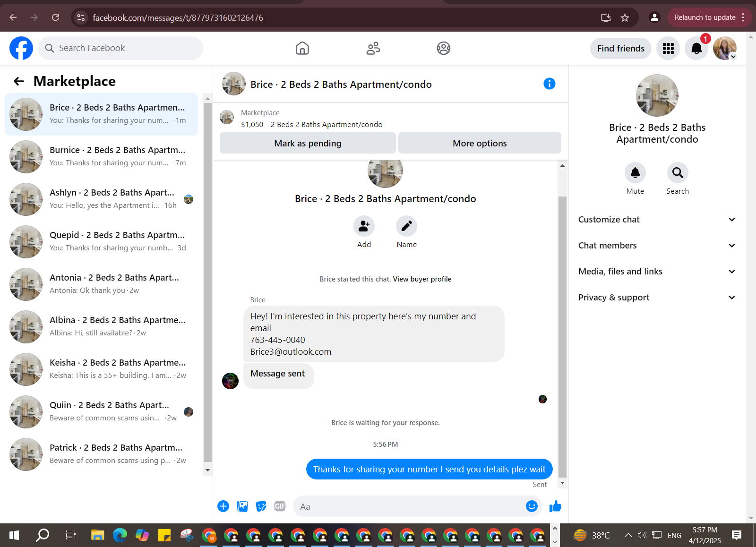Open Windows Start menu
756x547 pixels.
pos(14,535)
